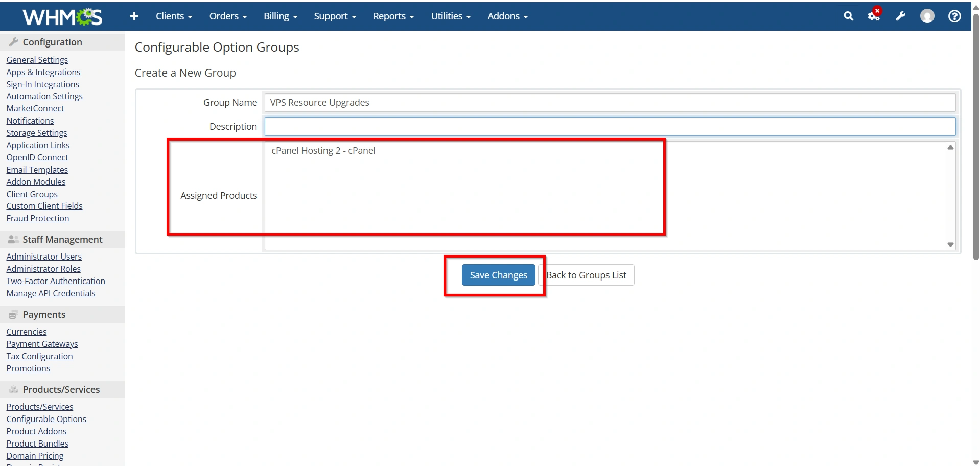980x466 pixels.
Task: Expand the Support dropdown menu
Action: [x=335, y=16]
